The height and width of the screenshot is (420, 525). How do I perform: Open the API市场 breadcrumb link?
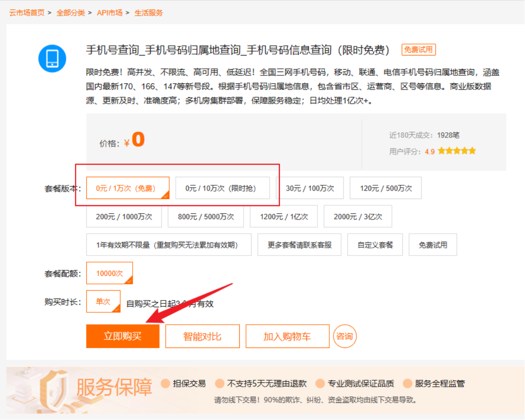coord(109,13)
